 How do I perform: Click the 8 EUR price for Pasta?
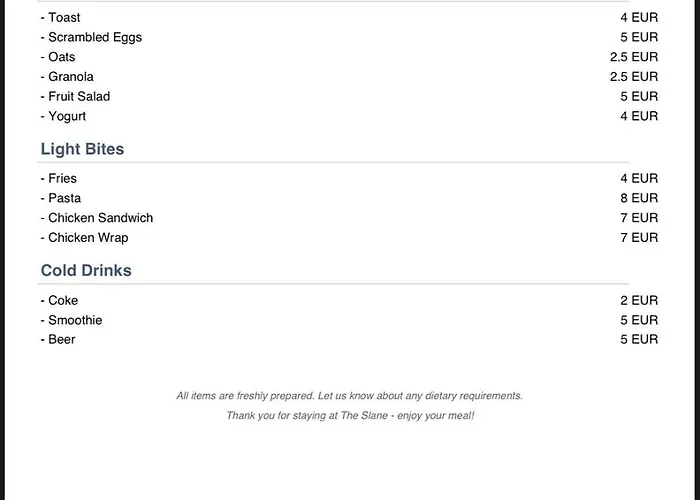click(x=639, y=198)
